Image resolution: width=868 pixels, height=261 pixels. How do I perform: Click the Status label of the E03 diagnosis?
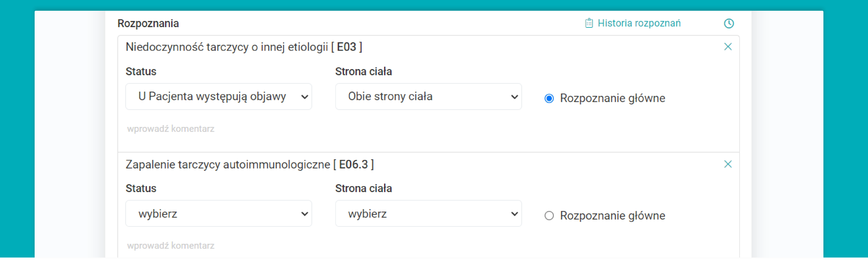tap(141, 72)
